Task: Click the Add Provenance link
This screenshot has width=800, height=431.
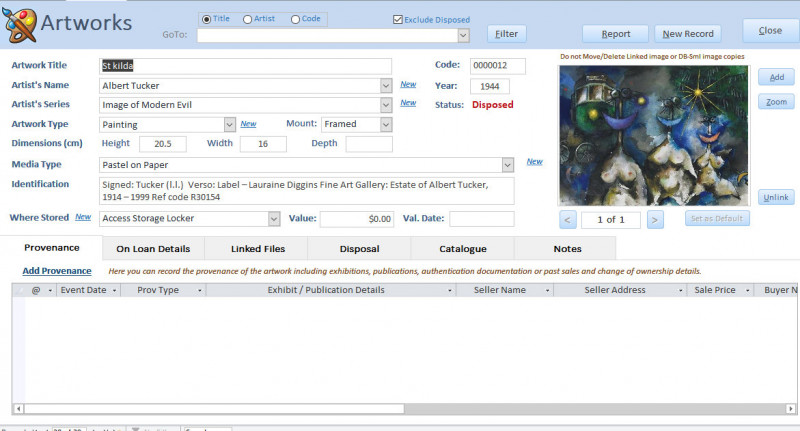Action: (x=57, y=271)
